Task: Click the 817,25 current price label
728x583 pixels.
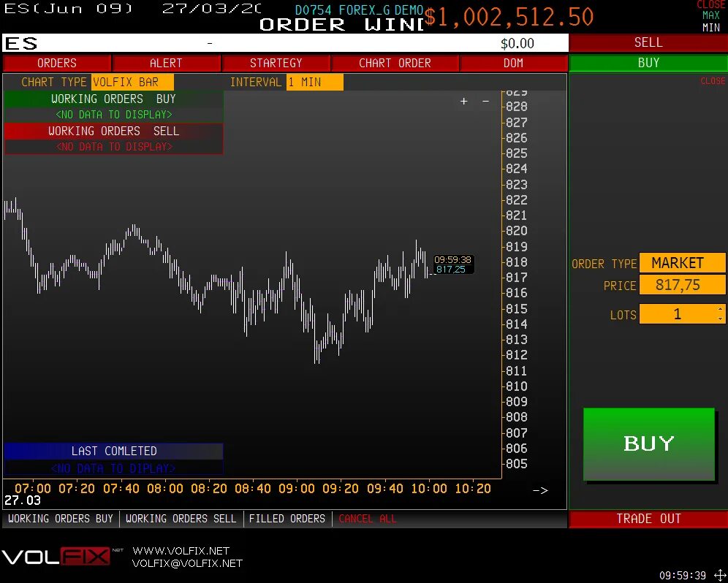Action: pyautogui.click(x=450, y=270)
